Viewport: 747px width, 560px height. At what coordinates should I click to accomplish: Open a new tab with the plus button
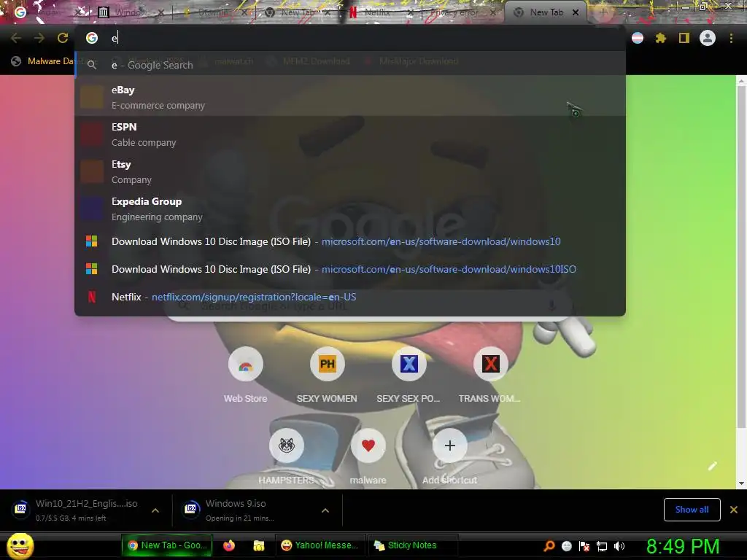(603, 12)
